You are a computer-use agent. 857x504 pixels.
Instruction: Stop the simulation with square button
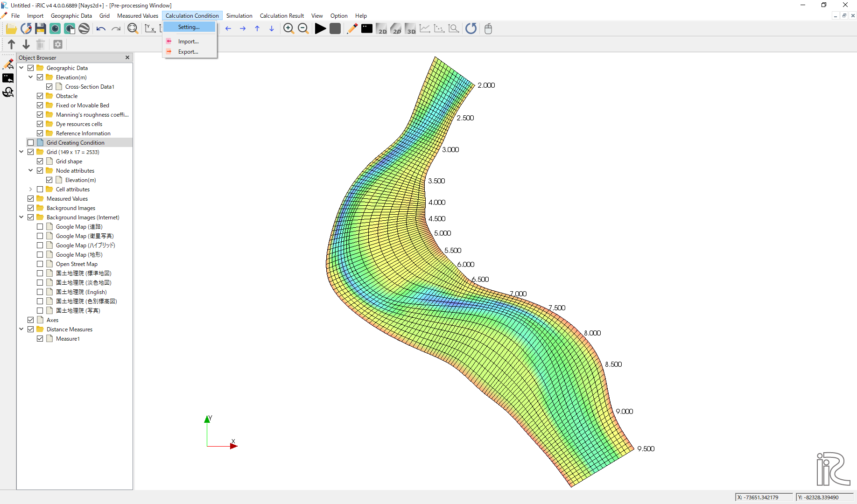point(335,28)
